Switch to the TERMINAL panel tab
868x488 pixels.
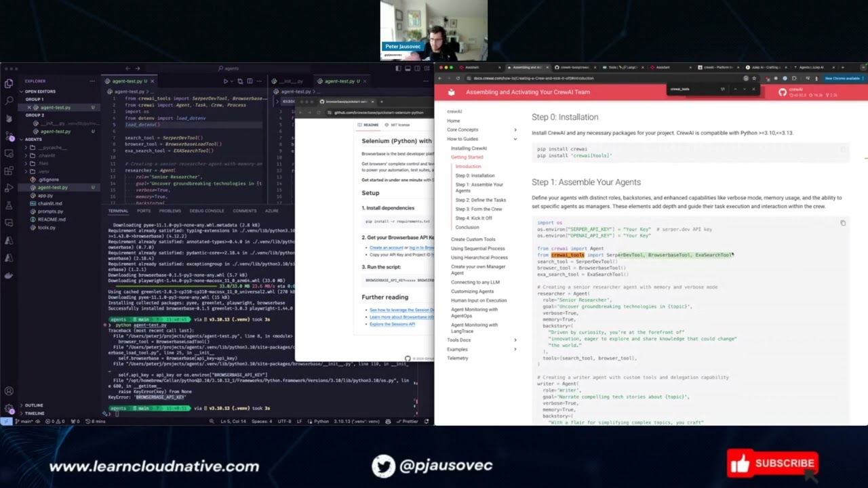(118, 211)
